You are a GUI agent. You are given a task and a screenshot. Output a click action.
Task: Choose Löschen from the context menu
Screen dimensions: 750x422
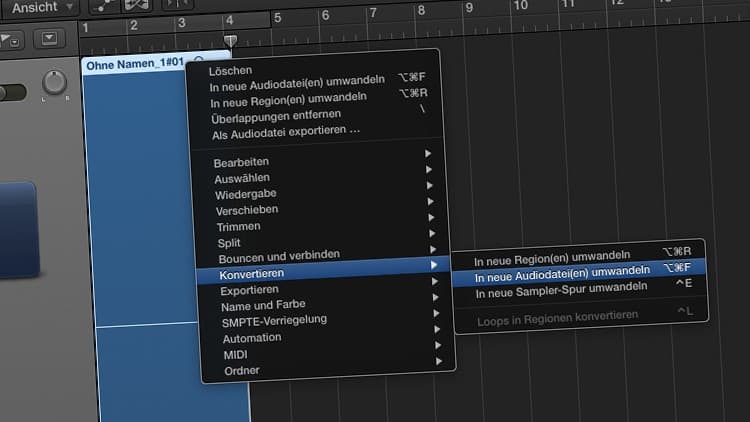click(230, 70)
